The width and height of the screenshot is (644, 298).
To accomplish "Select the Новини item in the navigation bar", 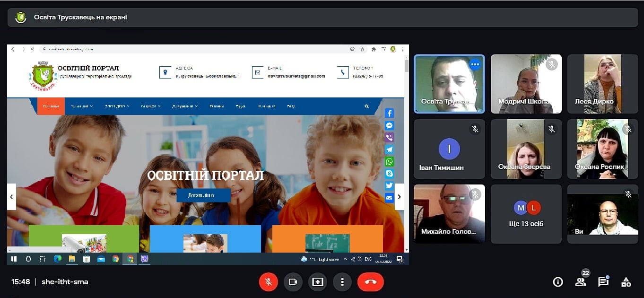I will click(217, 106).
